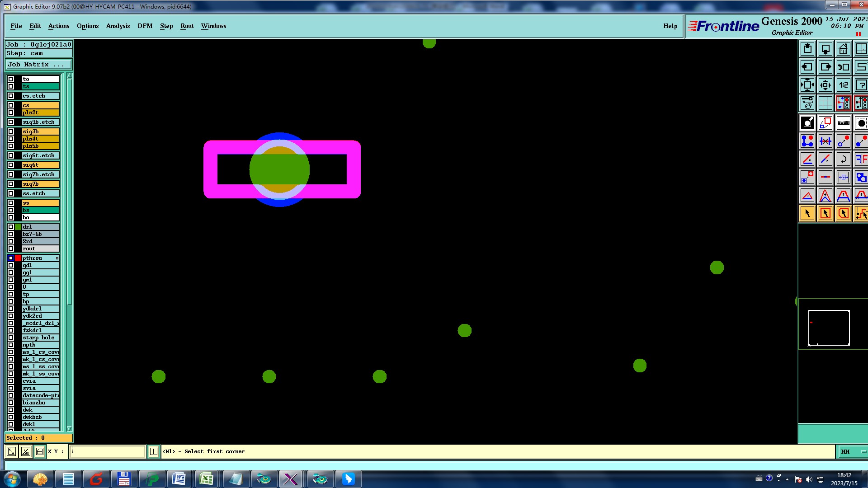
Task: Choose the arrow pointer select tool
Action: coord(807,213)
